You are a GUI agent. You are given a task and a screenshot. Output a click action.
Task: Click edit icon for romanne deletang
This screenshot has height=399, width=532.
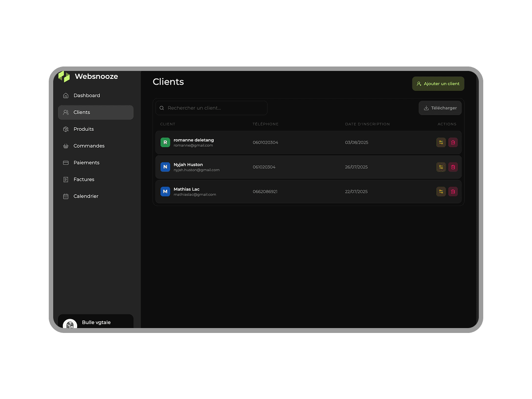[x=441, y=142]
